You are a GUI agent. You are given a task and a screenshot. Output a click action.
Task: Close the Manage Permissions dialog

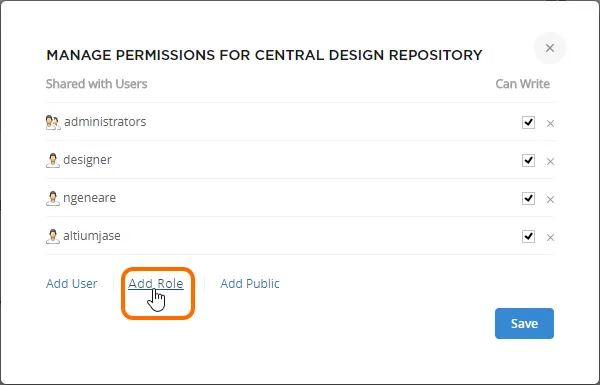[550, 48]
